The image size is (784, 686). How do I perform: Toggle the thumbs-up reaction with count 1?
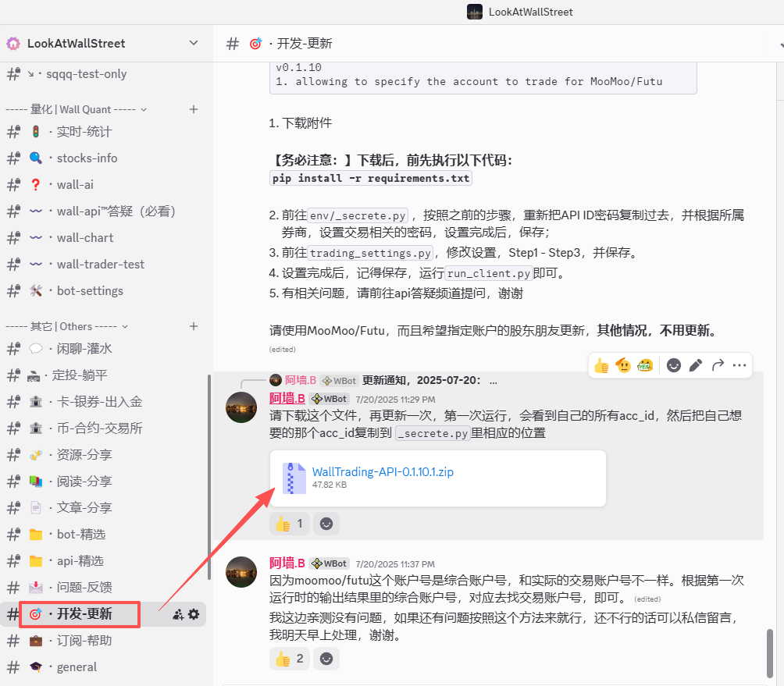pos(290,524)
